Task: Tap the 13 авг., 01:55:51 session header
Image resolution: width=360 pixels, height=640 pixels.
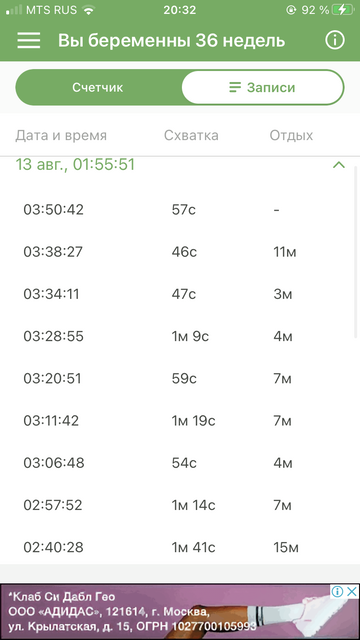Action: click(180, 165)
